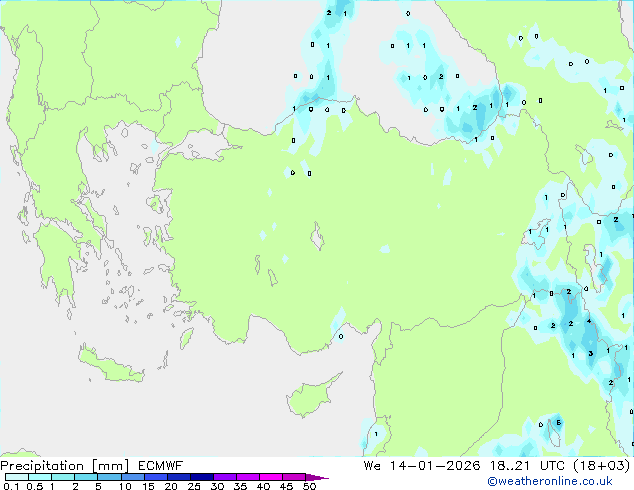Click the precipitation value '3' on the map
This screenshot has width=634, height=490.
click(x=591, y=354)
